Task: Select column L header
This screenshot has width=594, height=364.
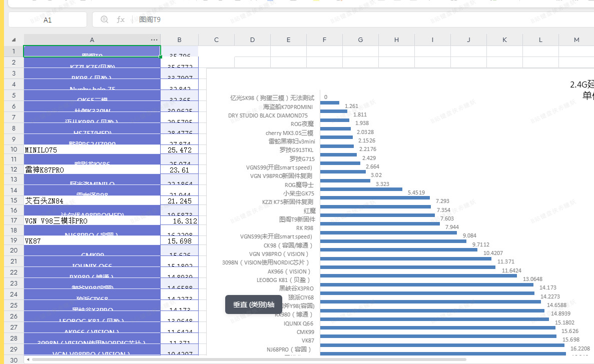Action: coord(540,39)
